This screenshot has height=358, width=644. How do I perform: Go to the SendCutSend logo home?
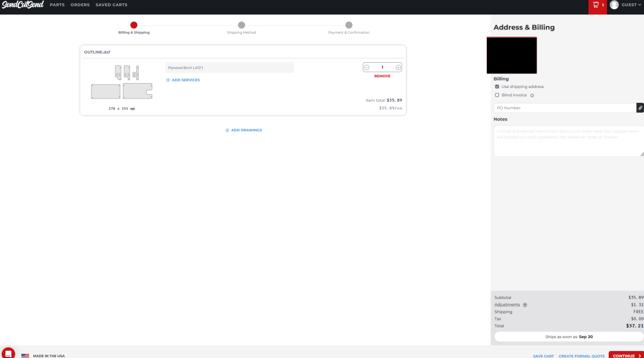click(22, 5)
